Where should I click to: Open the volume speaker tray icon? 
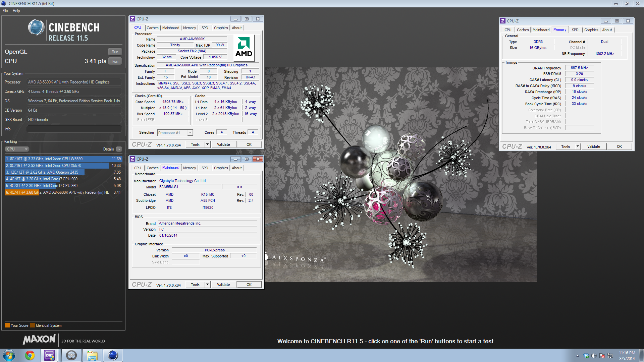pos(594,356)
